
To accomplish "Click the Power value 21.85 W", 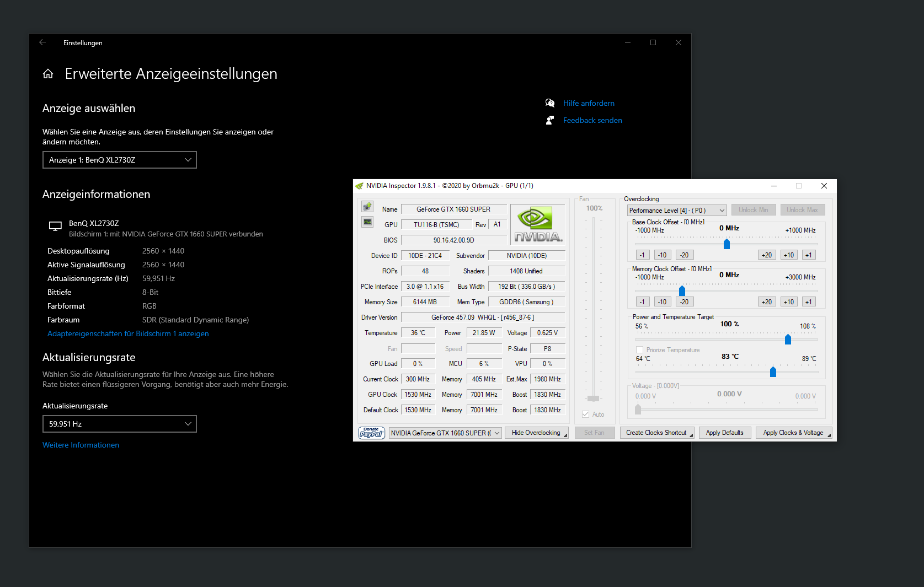I will coord(484,333).
